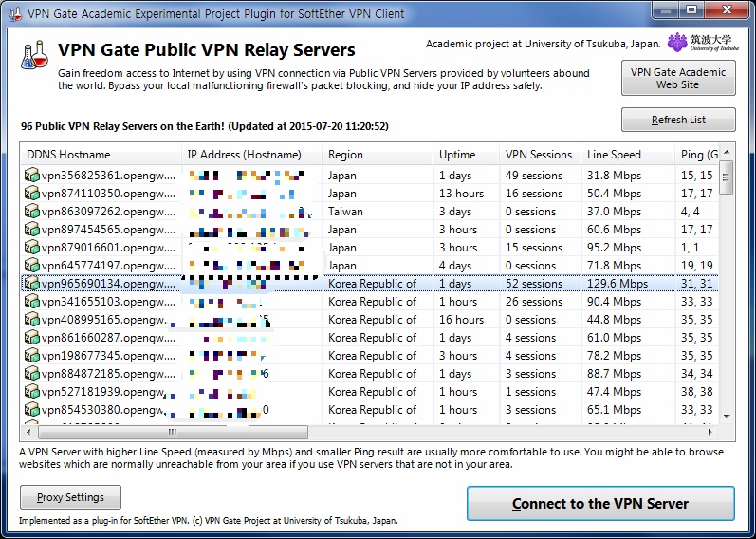Click the 15 sessions cell
This screenshot has width=756, height=539.
pyautogui.click(x=534, y=247)
